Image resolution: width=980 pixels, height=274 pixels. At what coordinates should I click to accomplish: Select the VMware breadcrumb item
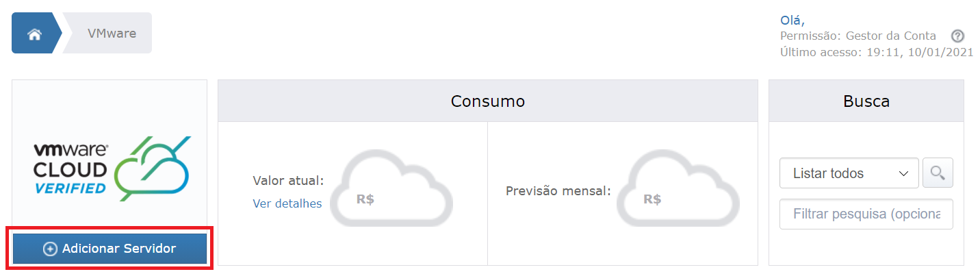click(x=112, y=33)
